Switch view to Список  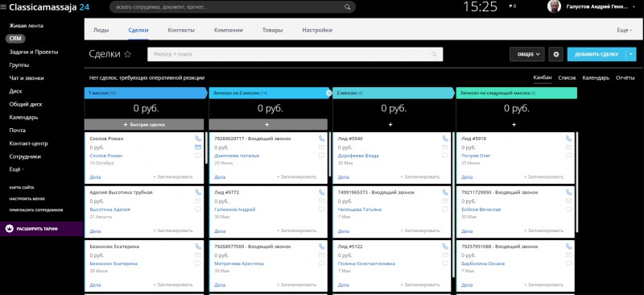[568, 77]
